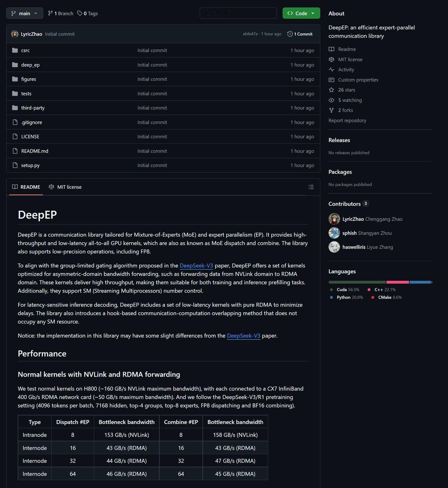Click the book icon next to Readme
Screen dimensions: 448x488
[331, 49]
